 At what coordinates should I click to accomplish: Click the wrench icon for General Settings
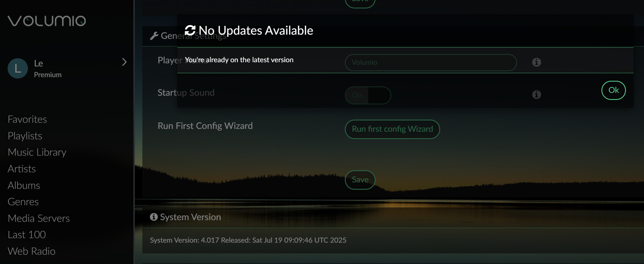pyautogui.click(x=154, y=36)
